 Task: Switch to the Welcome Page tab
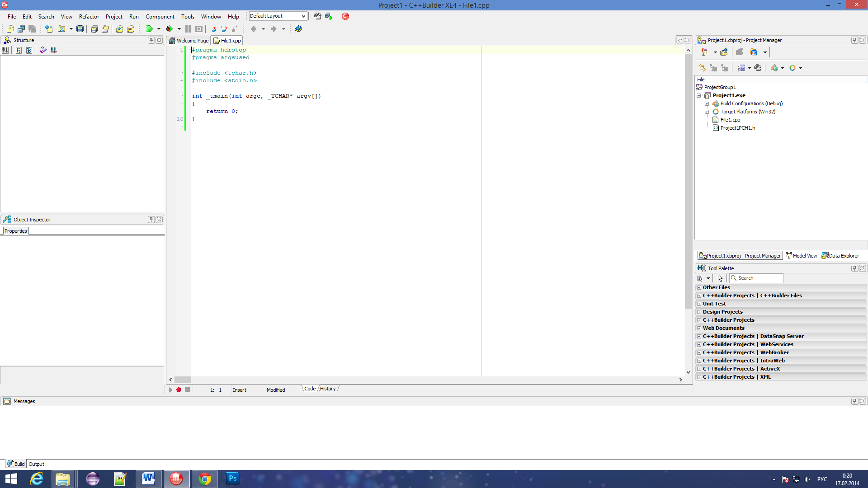(x=189, y=41)
